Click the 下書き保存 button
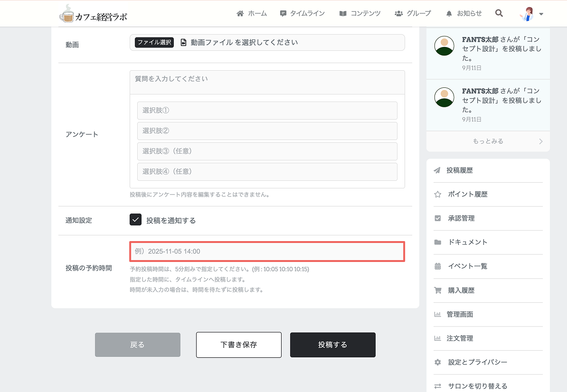Image resolution: width=567 pixels, height=392 pixels. (x=239, y=345)
